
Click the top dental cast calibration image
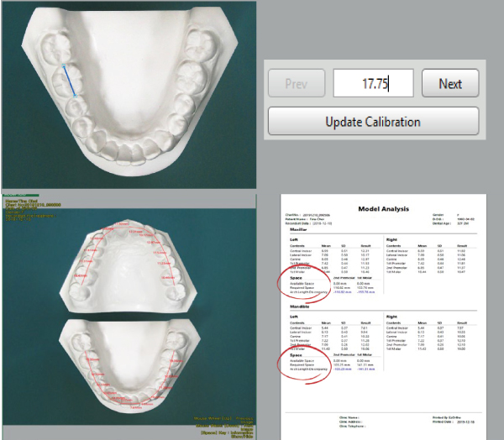click(x=128, y=92)
